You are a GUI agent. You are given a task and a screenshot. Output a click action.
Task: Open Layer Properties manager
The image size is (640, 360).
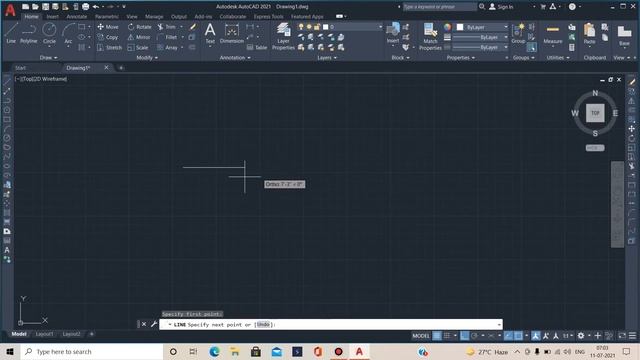283,36
